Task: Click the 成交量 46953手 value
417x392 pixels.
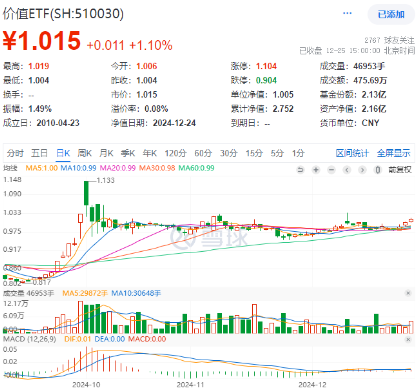Action: (369, 66)
